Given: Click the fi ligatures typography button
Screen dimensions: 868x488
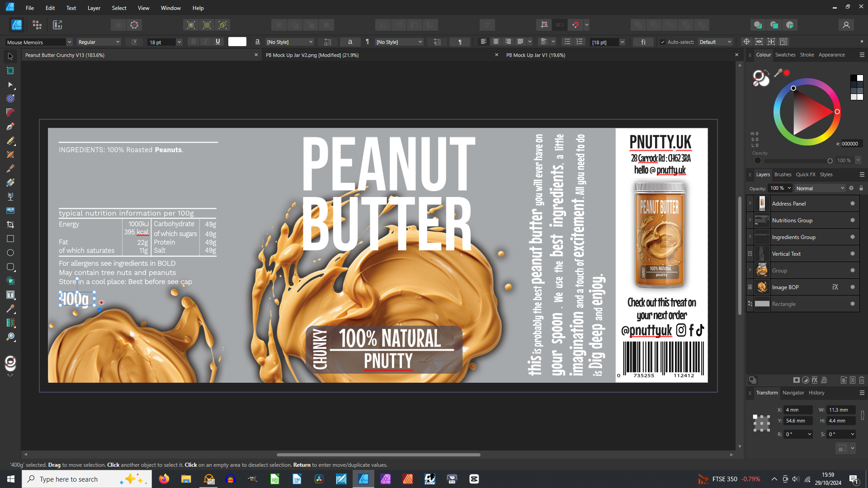Looking at the screenshot, I should click(x=643, y=42).
